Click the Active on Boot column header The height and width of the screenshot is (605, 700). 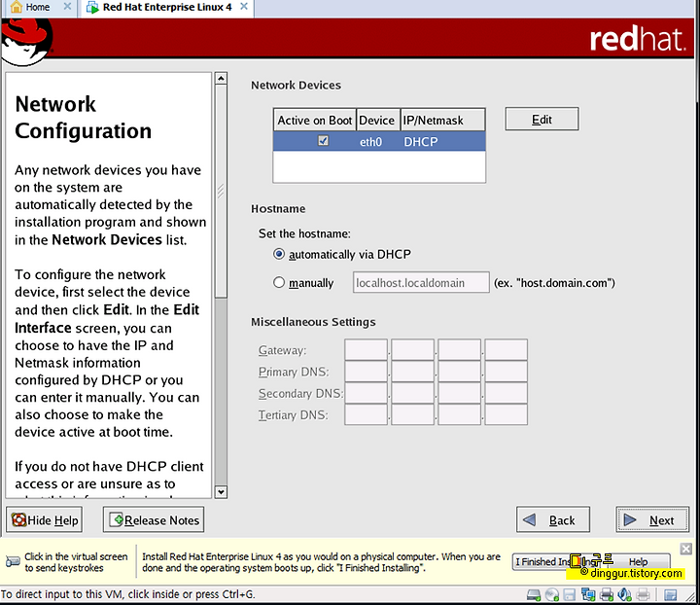click(315, 120)
